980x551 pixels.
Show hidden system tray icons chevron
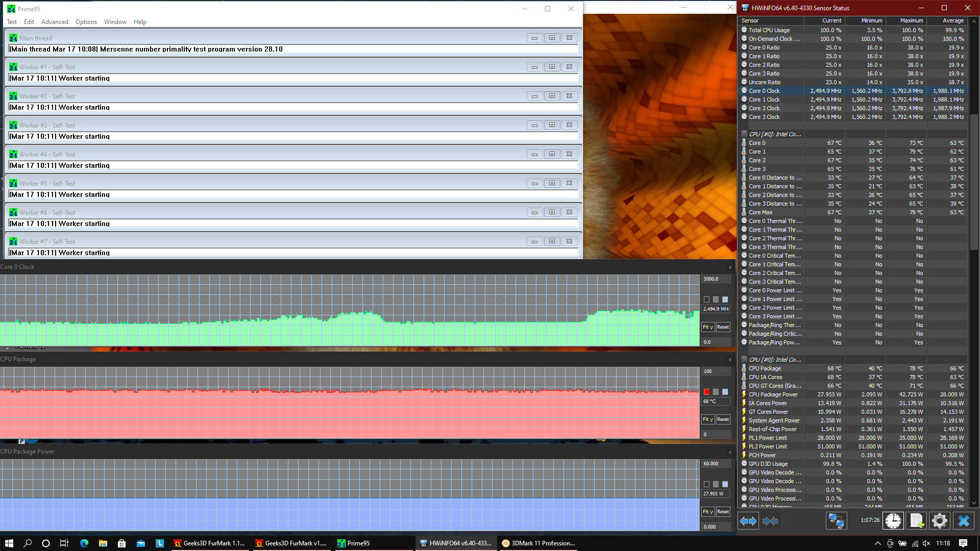coord(877,543)
